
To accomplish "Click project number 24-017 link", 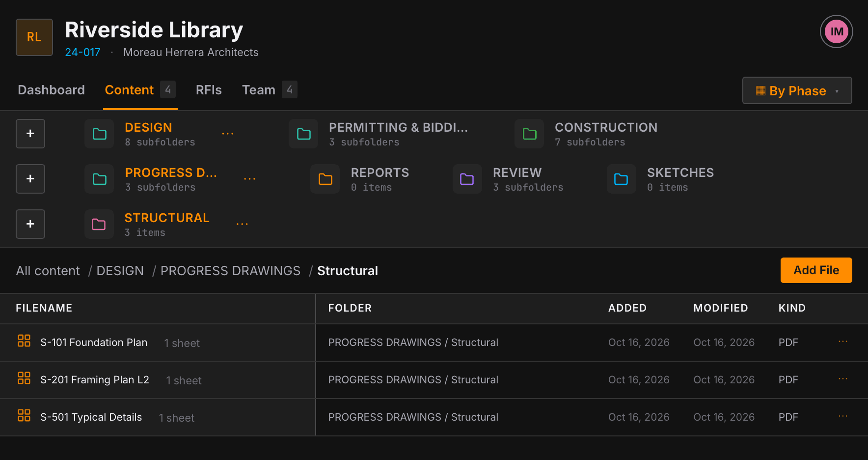I will (82, 52).
